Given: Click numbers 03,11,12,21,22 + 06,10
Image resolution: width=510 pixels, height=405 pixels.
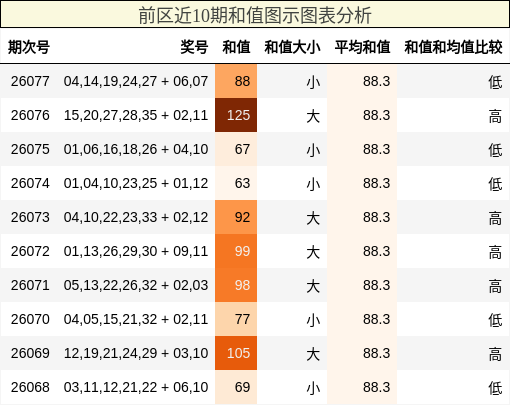Looking at the screenshot, I should click(136, 387).
